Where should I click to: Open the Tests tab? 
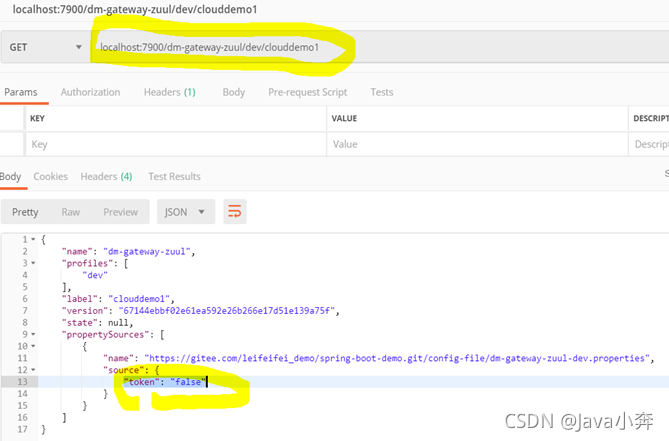coord(381,92)
